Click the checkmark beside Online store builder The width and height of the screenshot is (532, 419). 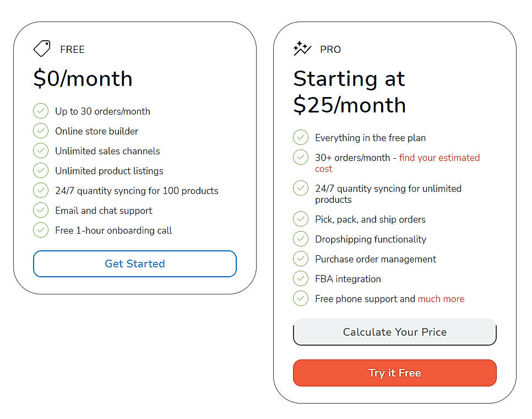click(41, 131)
